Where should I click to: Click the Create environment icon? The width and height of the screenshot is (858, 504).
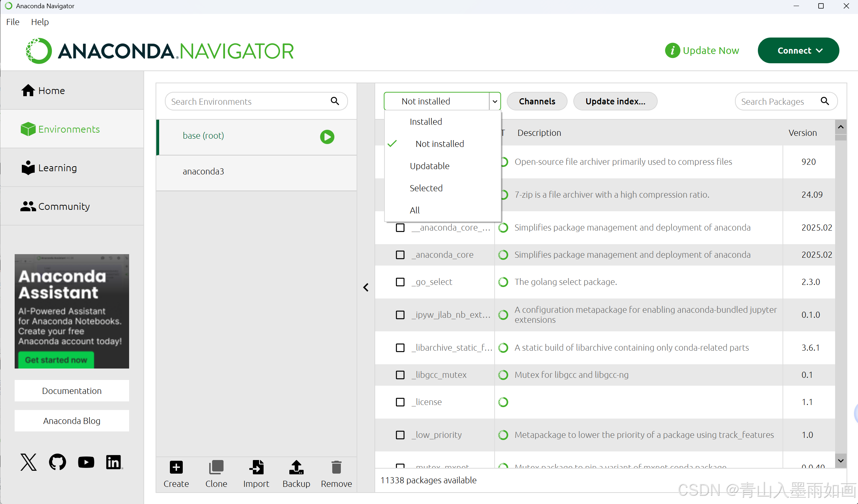tap(176, 467)
